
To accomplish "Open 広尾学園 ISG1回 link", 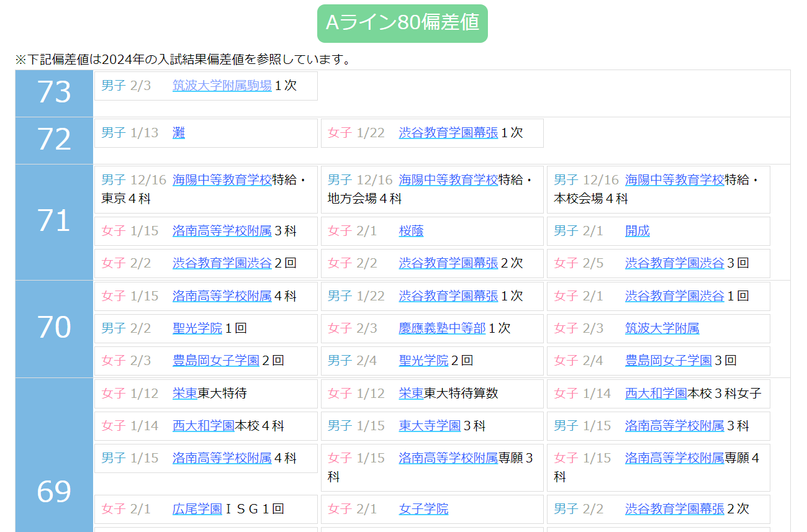I will [197, 509].
